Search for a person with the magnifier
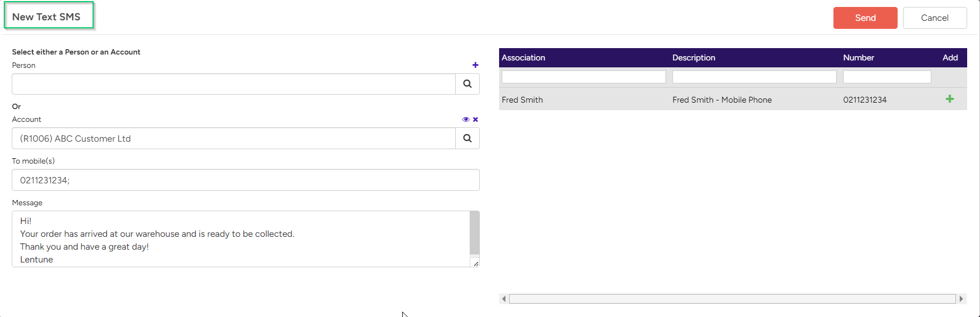Screen dimensions: 980x317 [x=467, y=84]
